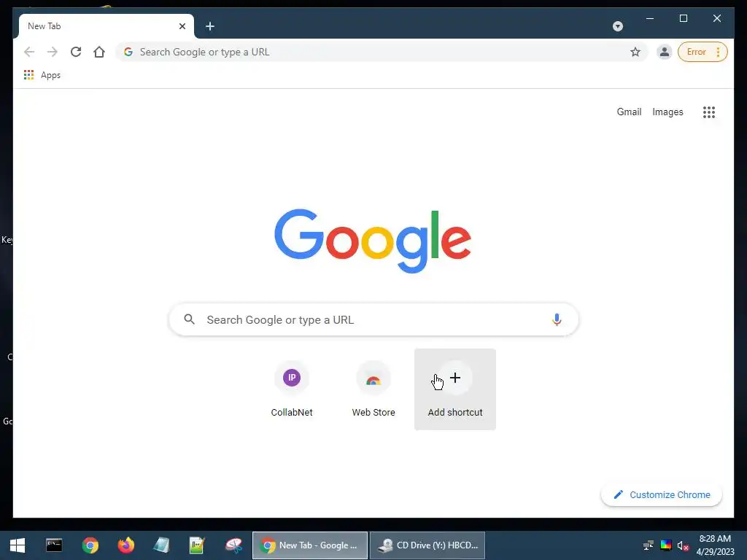Open the colorful display tray icon
Screen dimensions: 747x560
(x=665, y=545)
